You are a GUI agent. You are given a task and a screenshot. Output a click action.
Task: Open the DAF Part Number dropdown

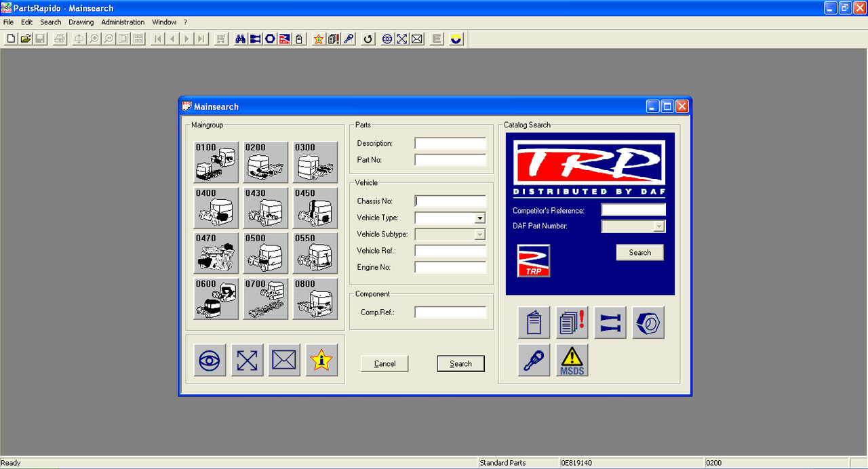tap(659, 226)
